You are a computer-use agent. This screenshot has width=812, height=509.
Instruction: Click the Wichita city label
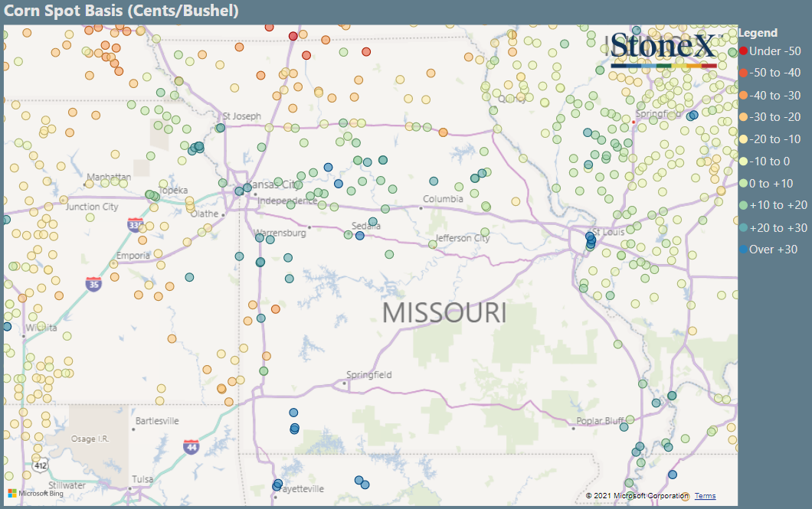[41, 328]
